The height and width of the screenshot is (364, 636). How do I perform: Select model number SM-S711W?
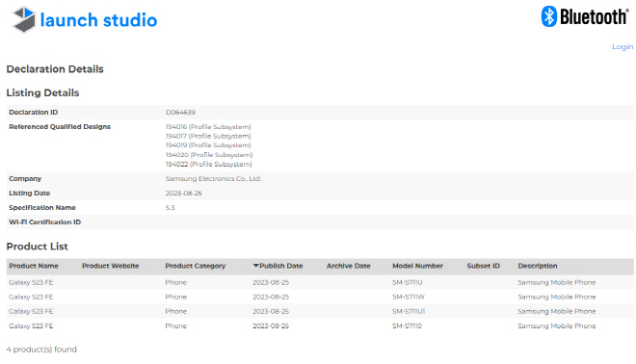coord(408,298)
